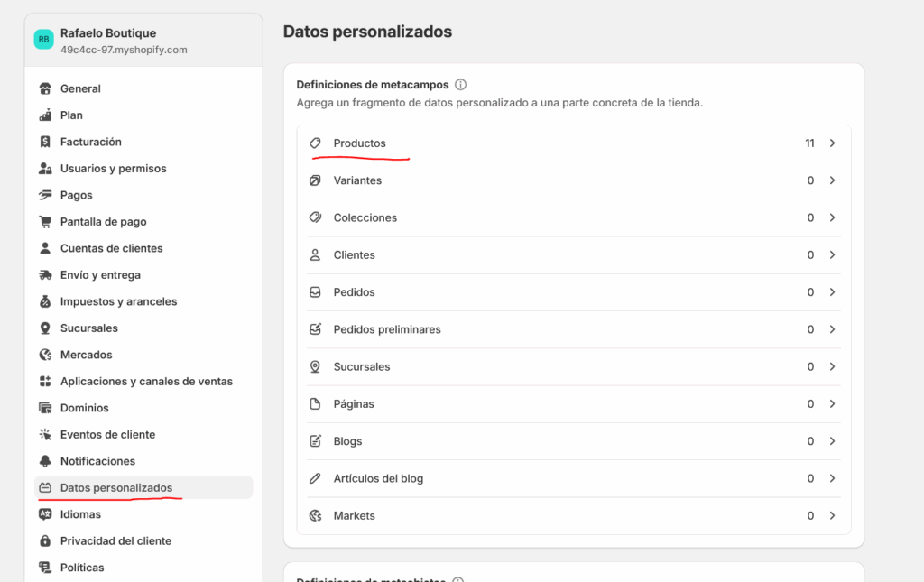The width and height of the screenshot is (924, 582).
Task: Go to Aplicaciones y canales de ventas
Action: point(146,382)
